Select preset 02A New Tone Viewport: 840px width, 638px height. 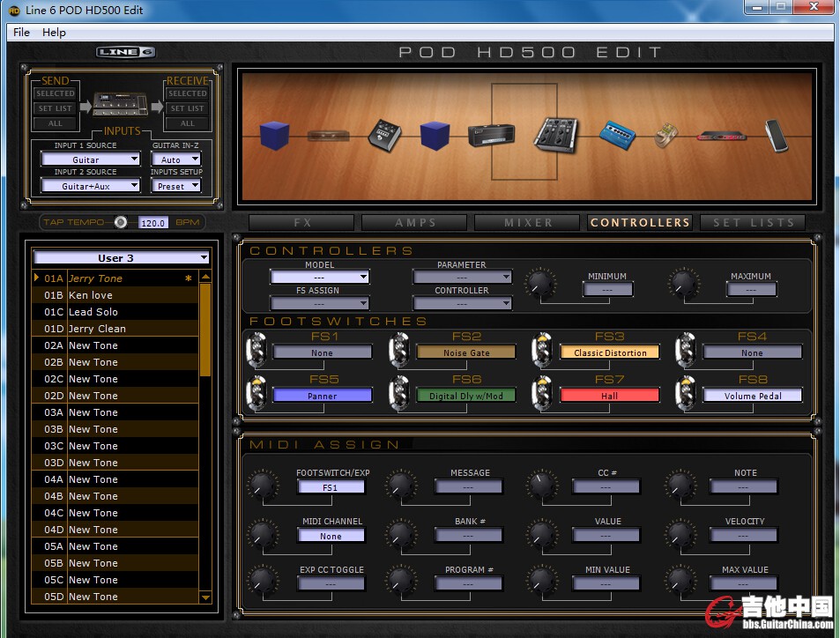pyautogui.click(x=115, y=345)
